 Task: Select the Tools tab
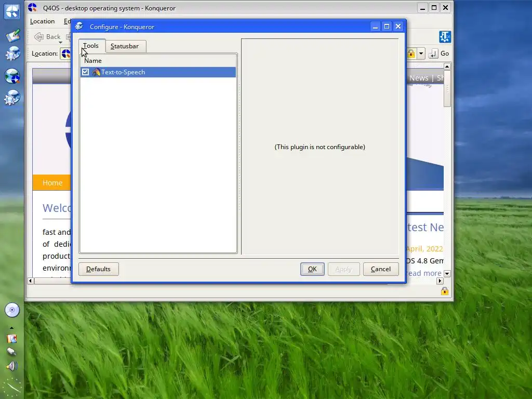91,46
